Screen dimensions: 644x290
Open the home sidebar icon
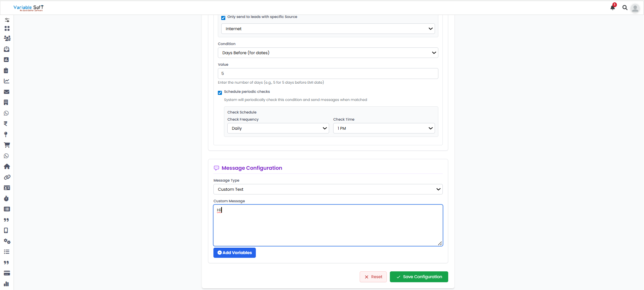click(7, 166)
